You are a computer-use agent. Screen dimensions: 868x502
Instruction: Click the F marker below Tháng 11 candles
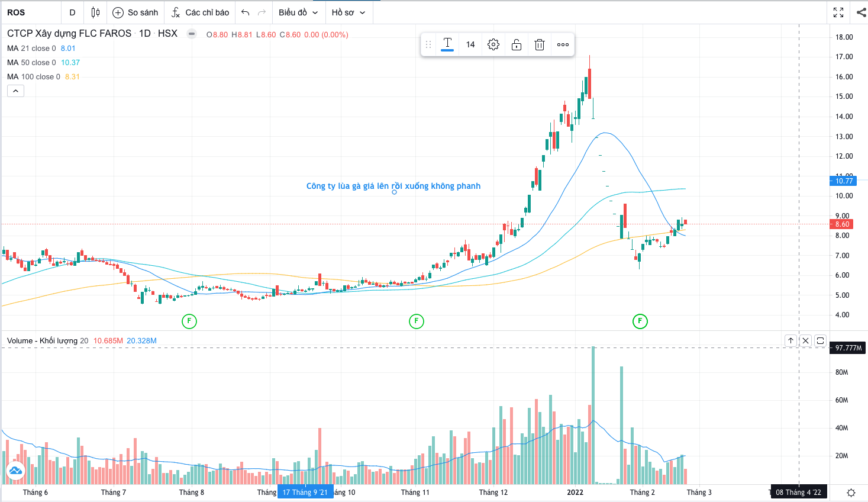coord(417,321)
